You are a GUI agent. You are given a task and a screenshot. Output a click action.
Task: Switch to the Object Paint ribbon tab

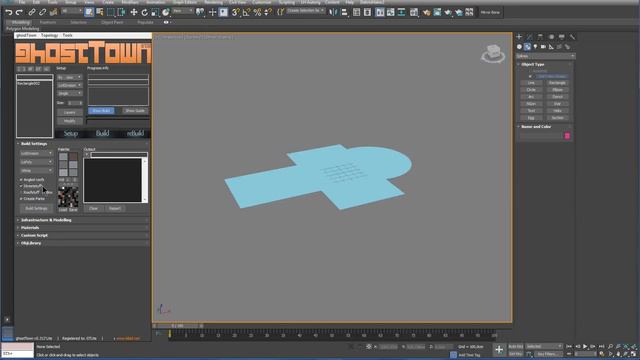[x=112, y=22]
